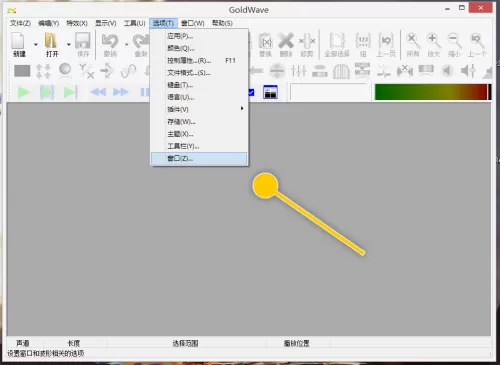Click the 播放位置 status bar field
This screenshot has width=500, height=365.
297,343
